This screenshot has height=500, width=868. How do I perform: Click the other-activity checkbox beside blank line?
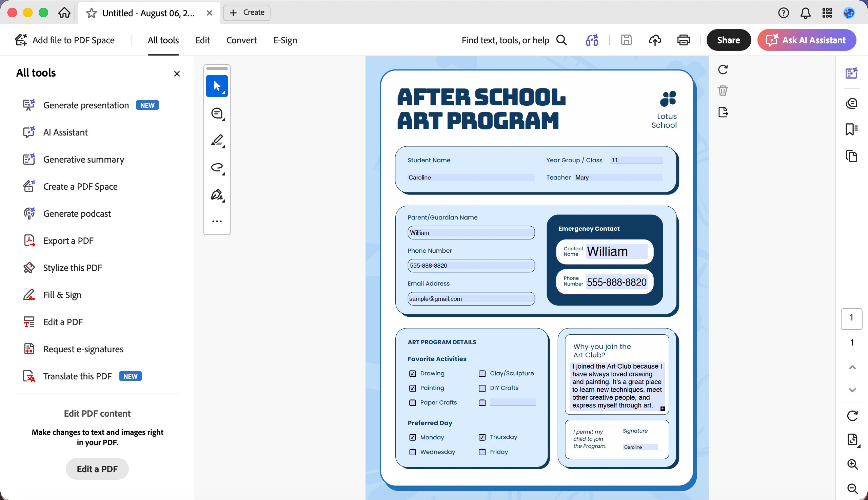(x=482, y=402)
